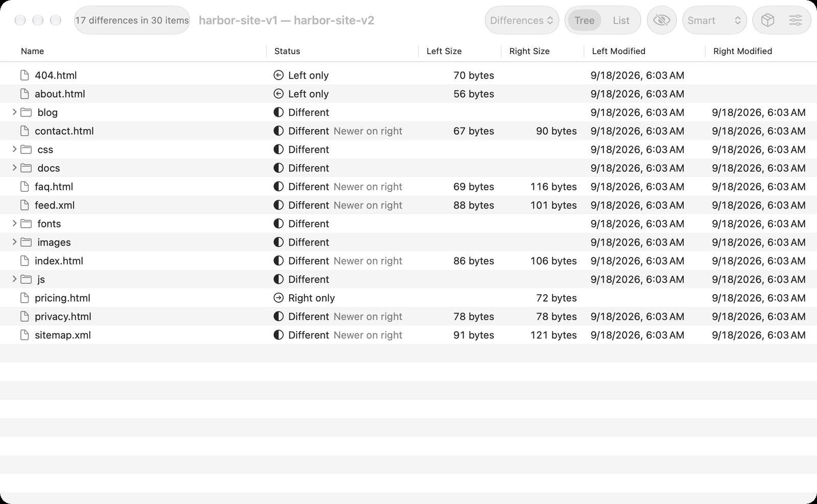Open the filter sliders settings icon
The width and height of the screenshot is (817, 504).
coord(796,20)
